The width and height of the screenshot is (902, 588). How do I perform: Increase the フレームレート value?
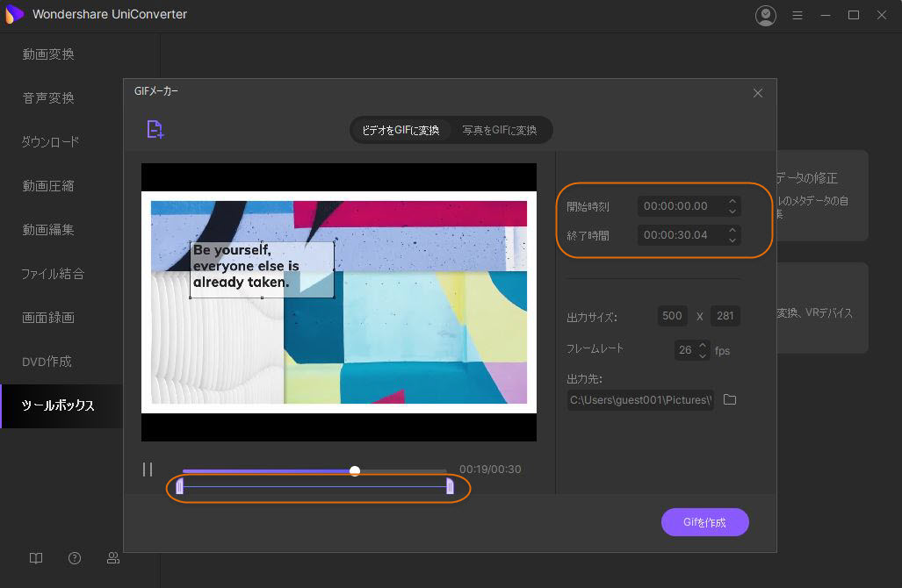pyautogui.click(x=703, y=345)
